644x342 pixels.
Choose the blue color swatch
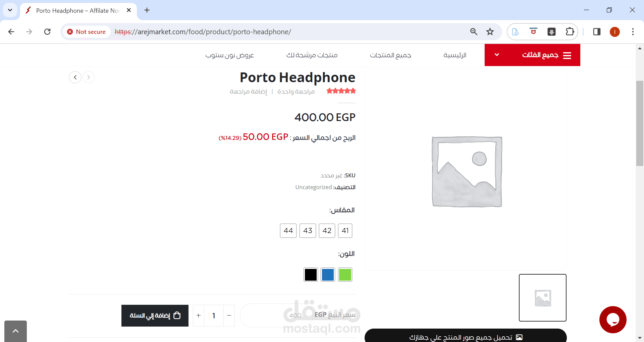click(x=328, y=275)
